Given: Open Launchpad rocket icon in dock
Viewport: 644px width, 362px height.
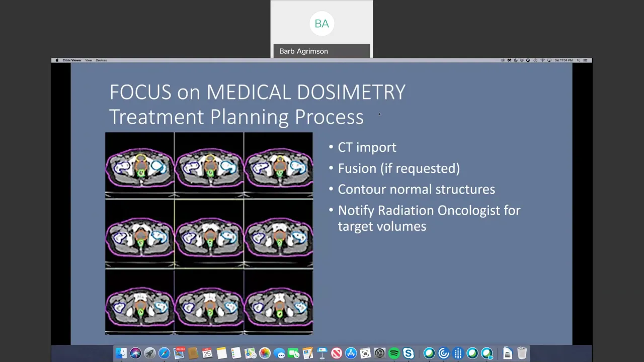Looking at the screenshot, I should tap(149, 353).
